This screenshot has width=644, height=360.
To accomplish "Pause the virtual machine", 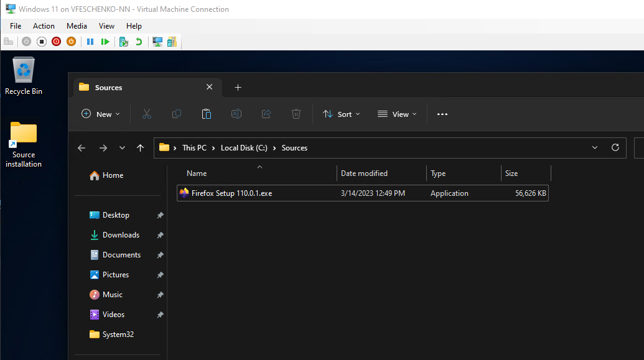I will (90, 42).
